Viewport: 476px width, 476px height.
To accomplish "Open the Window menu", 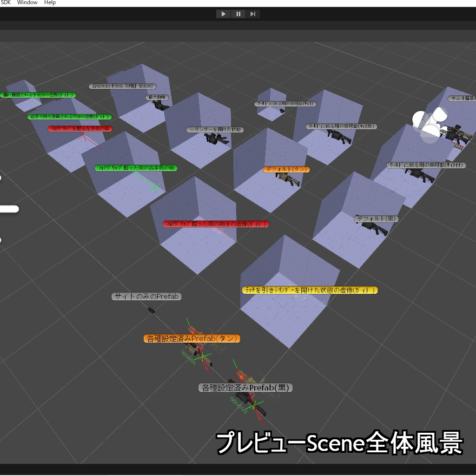I will [26, 2].
